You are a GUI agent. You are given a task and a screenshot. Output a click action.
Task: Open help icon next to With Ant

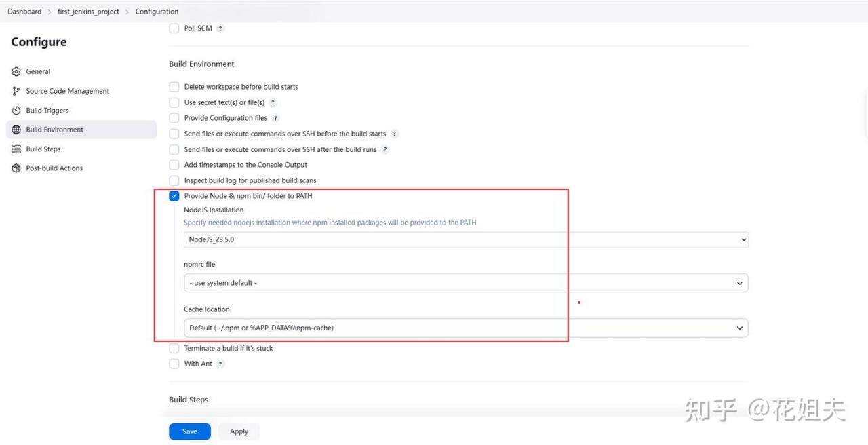click(220, 364)
